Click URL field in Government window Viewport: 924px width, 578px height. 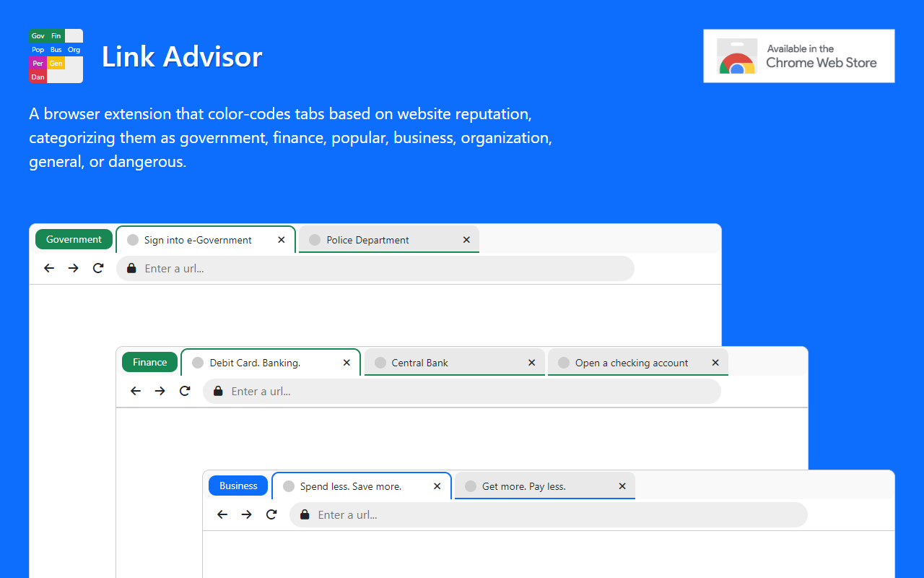(x=383, y=268)
